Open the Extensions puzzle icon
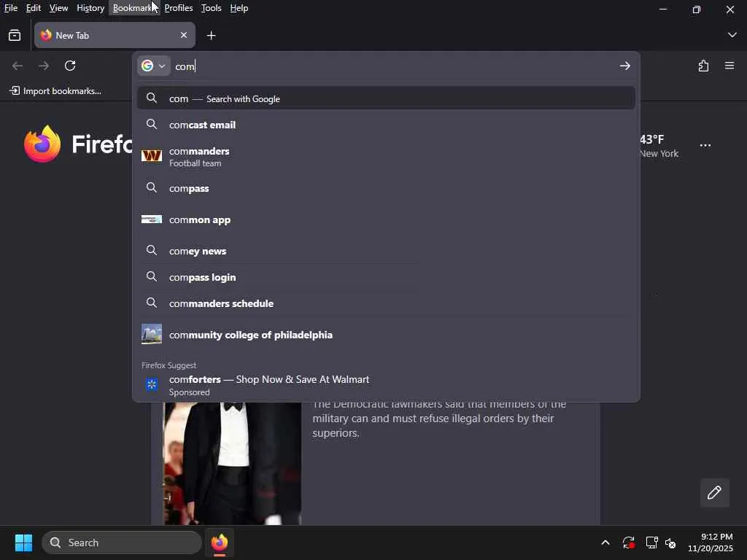This screenshot has height=560, width=747. tap(703, 66)
